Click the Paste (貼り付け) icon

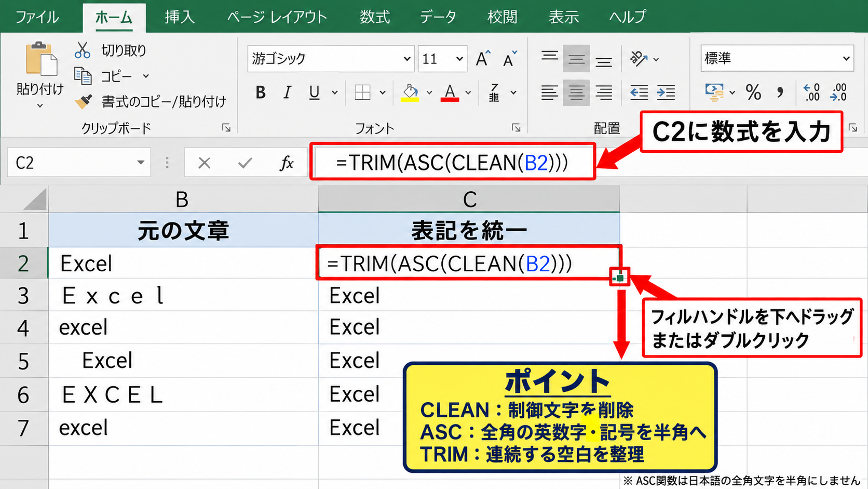[40, 59]
